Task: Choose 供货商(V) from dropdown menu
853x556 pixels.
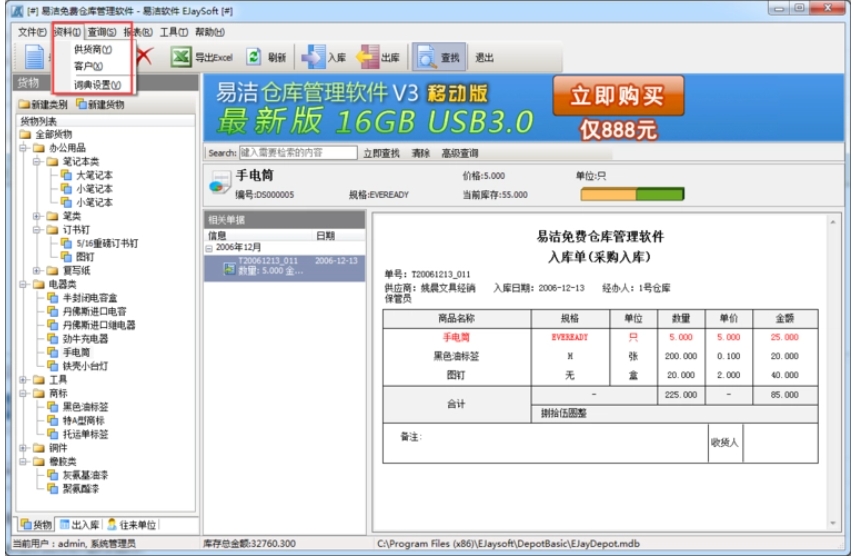Action: point(92,50)
